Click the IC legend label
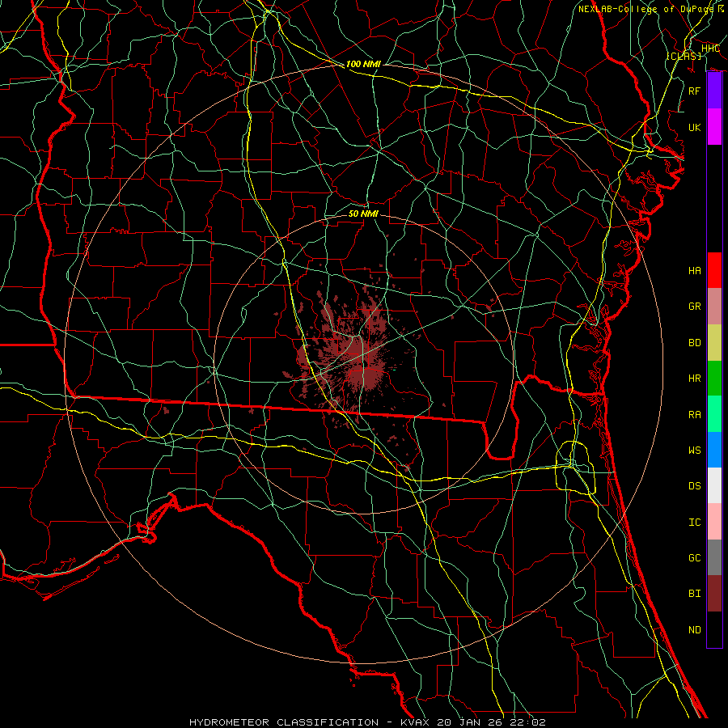Image resolution: width=728 pixels, height=728 pixels. coord(695,523)
